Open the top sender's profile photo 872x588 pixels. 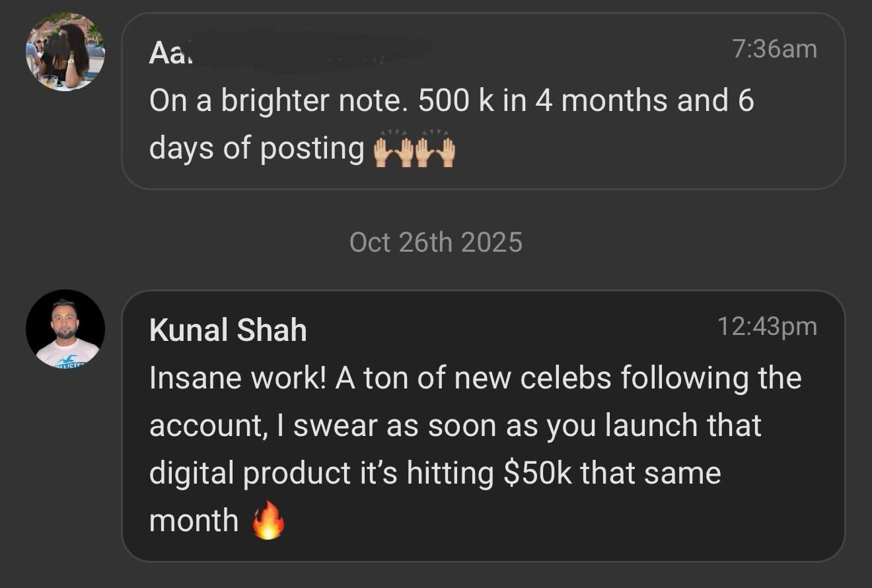pyautogui.click(x=65, y=52)
